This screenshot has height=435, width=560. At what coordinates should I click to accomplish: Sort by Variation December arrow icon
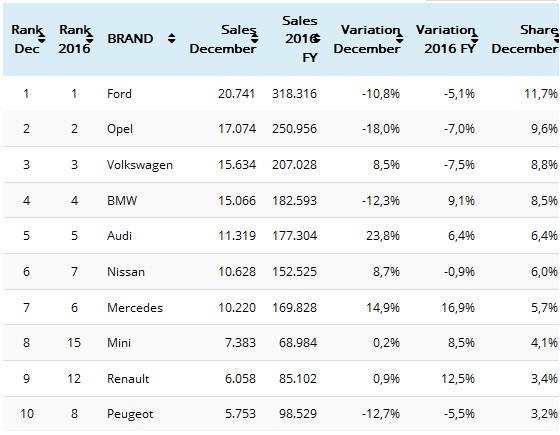[x=399, y=38]
